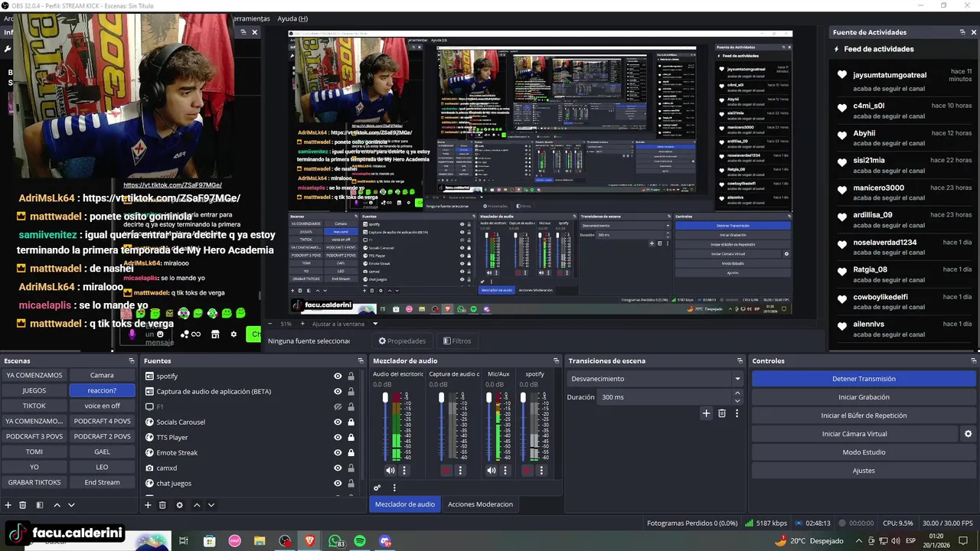Click Detener Transmisión button
The image size is (980, 551).
(864, 379)
